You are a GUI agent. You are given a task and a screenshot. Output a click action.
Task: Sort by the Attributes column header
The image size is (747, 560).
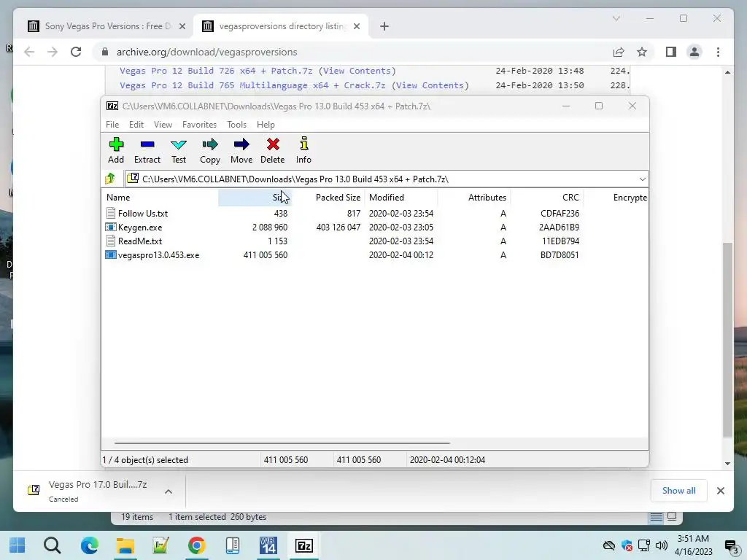pyautogui.click(x=474, y=197)
